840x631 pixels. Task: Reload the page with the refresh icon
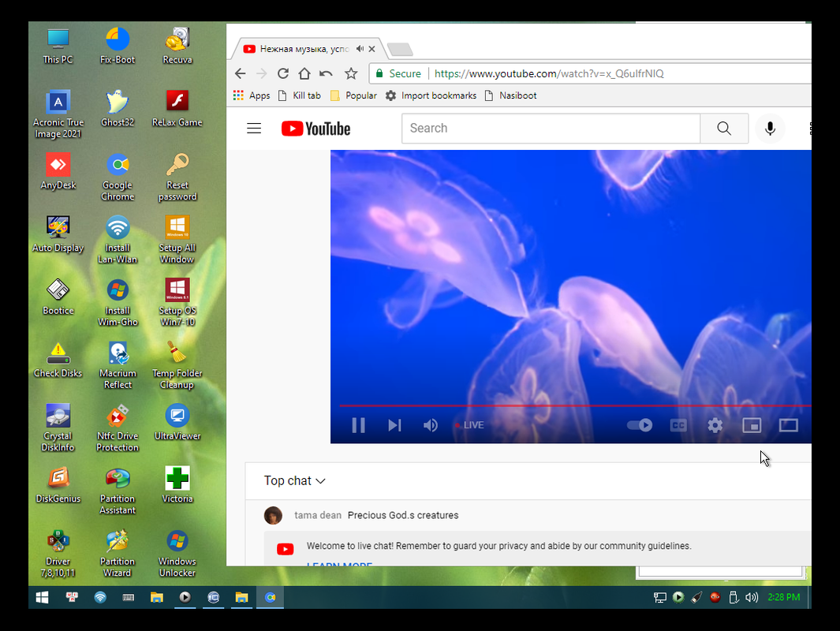283,74
